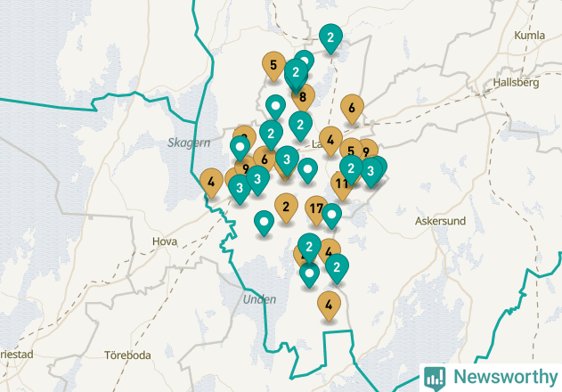Screen dimensions: 562x392
Task: Click the Skagern lake label
Action: (189, 143)
